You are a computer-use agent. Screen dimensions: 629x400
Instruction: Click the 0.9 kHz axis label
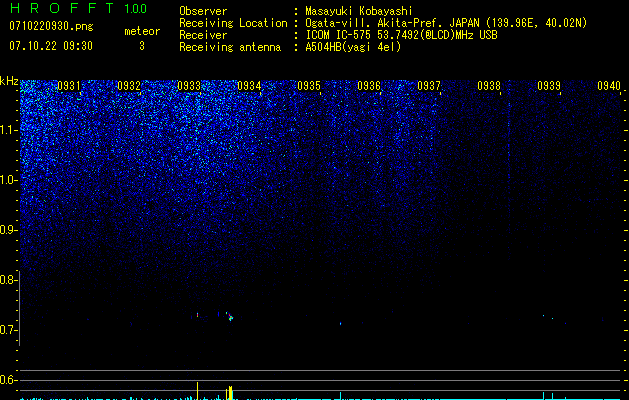8,230
